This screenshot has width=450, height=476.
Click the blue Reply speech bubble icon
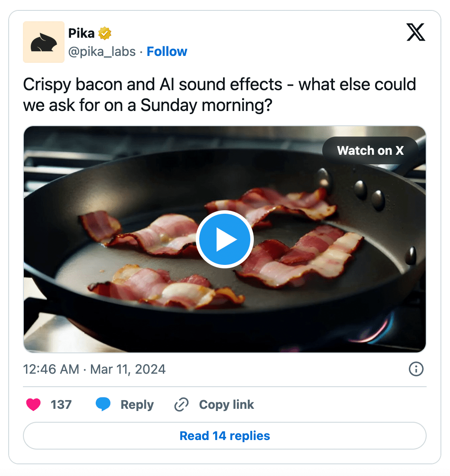coord(104,404)
